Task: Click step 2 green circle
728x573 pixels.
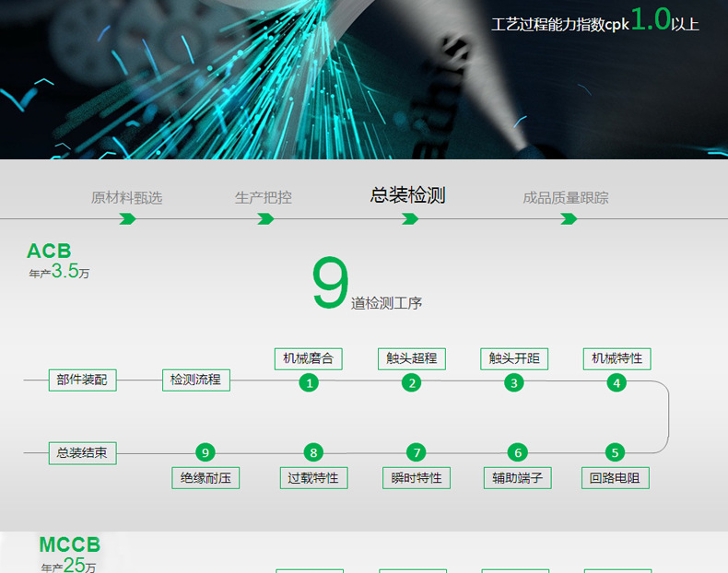Action: pyautogui.click(x=411, y=383)
